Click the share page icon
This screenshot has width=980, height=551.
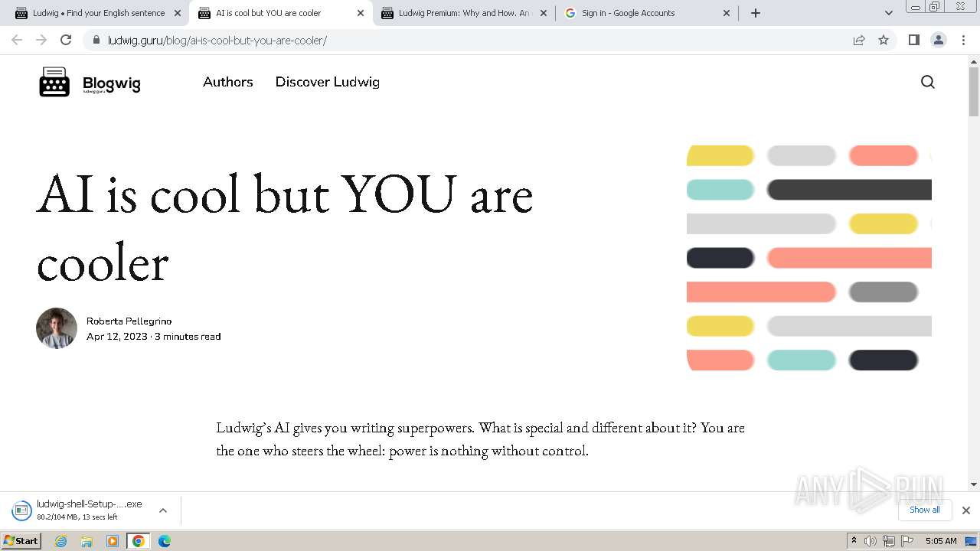point(859,40)
